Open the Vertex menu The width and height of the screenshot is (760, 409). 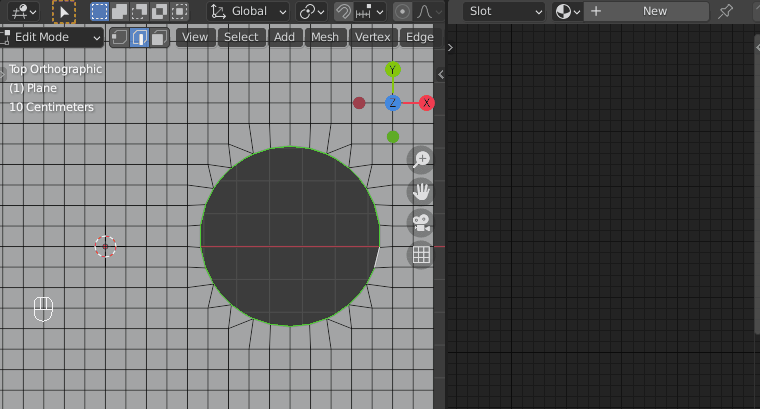coord(372,37)
